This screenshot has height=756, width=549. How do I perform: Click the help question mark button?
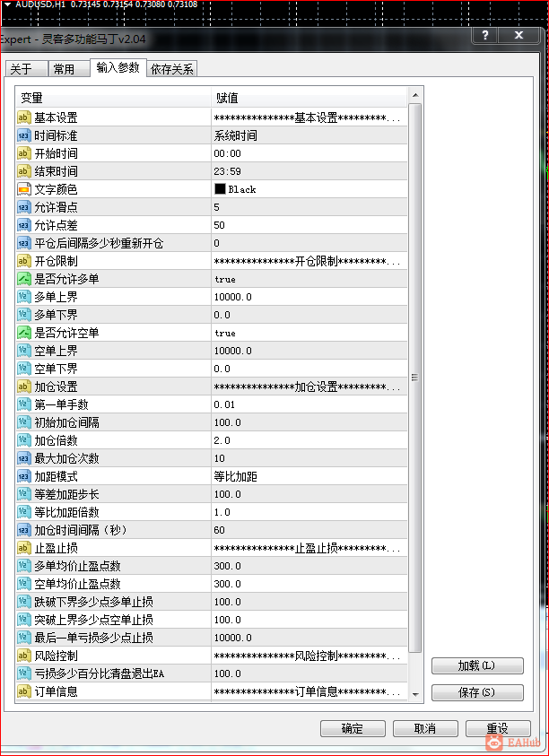point(485,35)
